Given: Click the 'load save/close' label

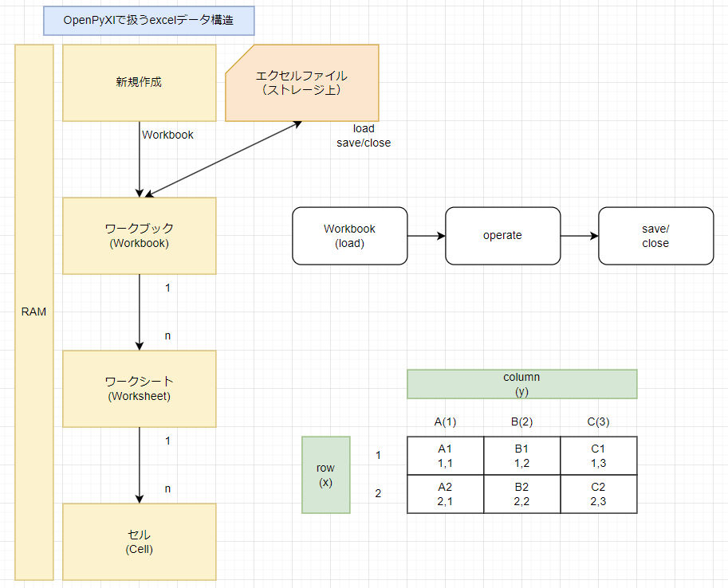Looking at the screenshot, I should point(364,135).
